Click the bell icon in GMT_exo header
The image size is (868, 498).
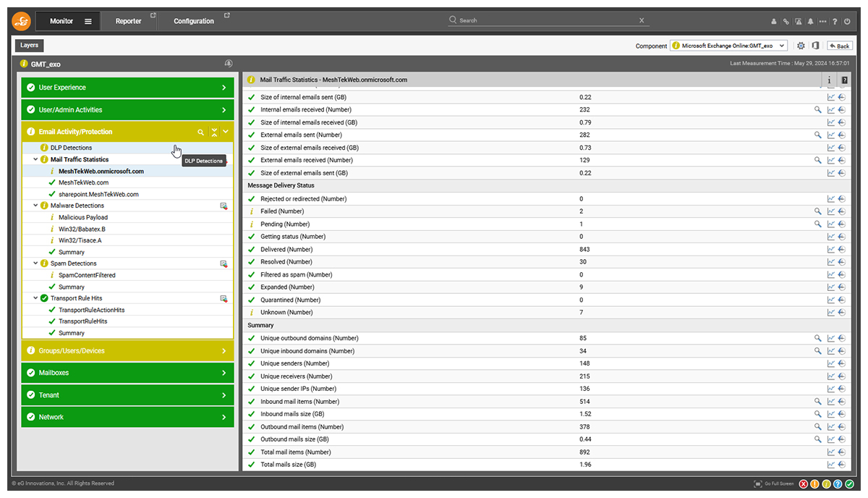(229, 64)
